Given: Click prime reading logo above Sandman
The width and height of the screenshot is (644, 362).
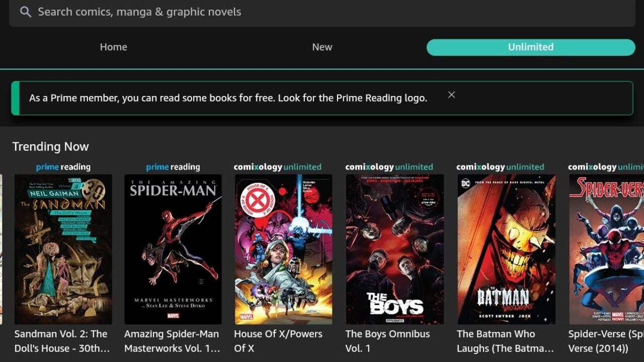Looking at the screenshot, I should click(63, 167).
